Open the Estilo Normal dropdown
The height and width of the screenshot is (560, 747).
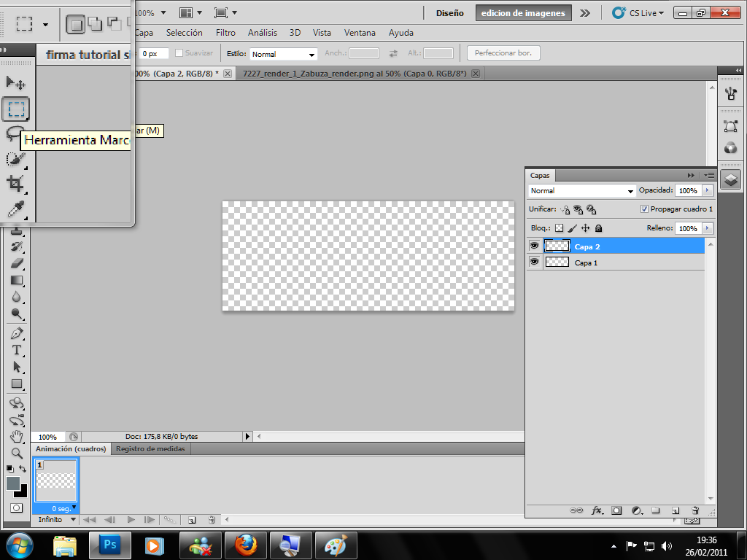point(284,54)
